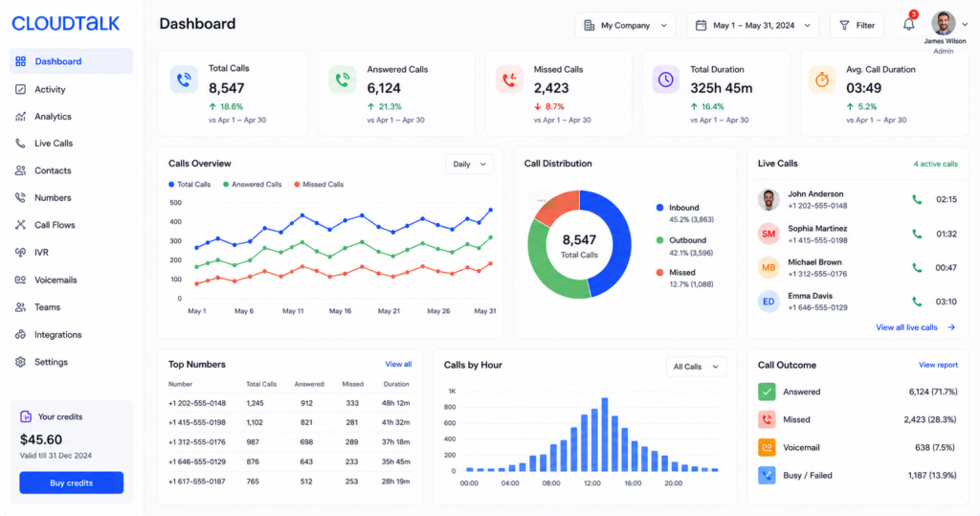Open the Daily interval dropdown

click(469, 165)
